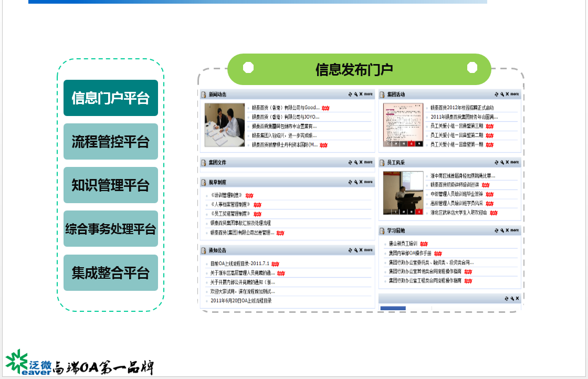Open 银泰百货集团事故汇报及处理流程 entry
This screenshot has width=588, height=379.
pyautogui.click(x=240, y=223)
